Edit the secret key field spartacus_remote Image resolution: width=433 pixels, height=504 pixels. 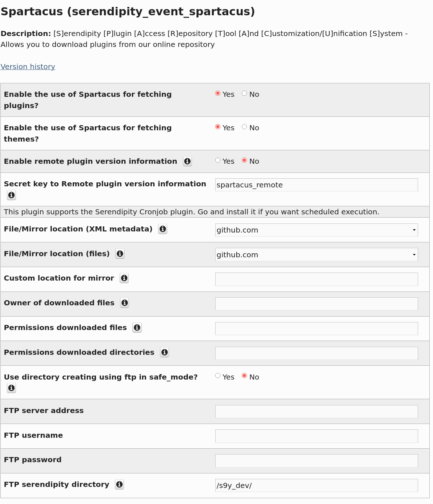(x=316, y=185)
